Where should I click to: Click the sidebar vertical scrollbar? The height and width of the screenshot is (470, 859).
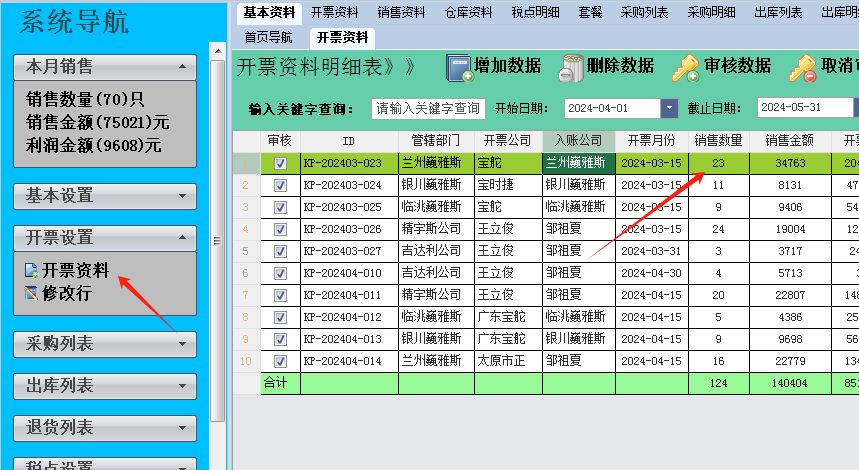click(x=218, y=240)
